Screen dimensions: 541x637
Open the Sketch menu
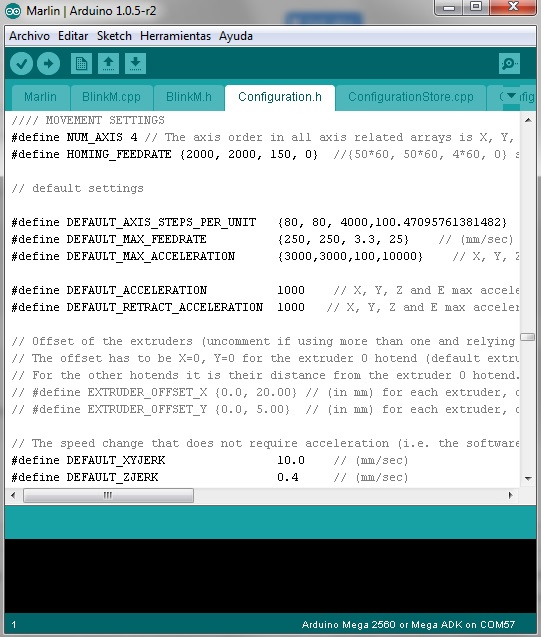click(x=114, y=36)
